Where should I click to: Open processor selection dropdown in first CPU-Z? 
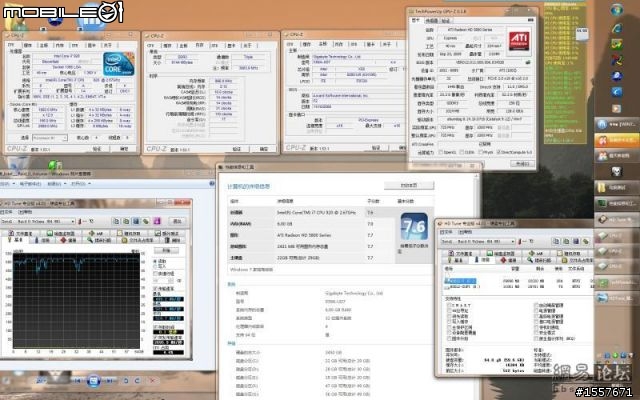click(64, 138)
